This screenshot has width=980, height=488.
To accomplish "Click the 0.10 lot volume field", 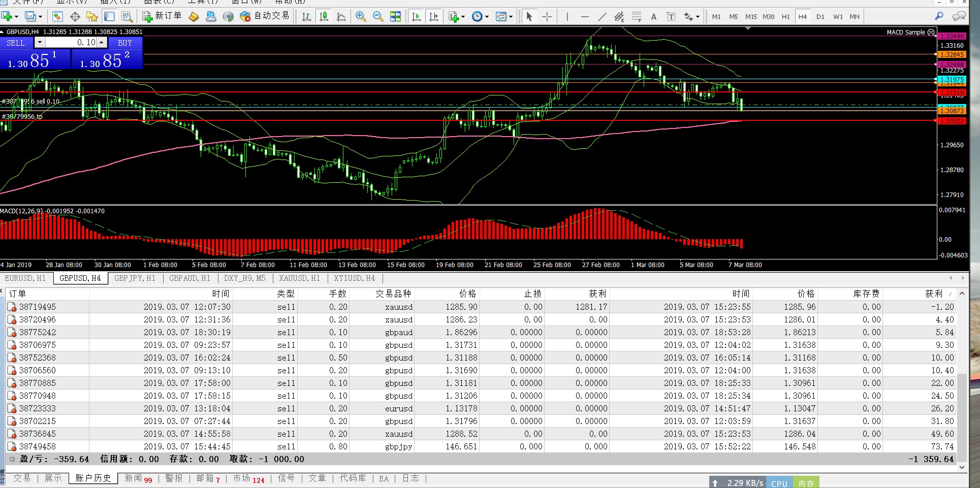I will click(x=71, y=43).
